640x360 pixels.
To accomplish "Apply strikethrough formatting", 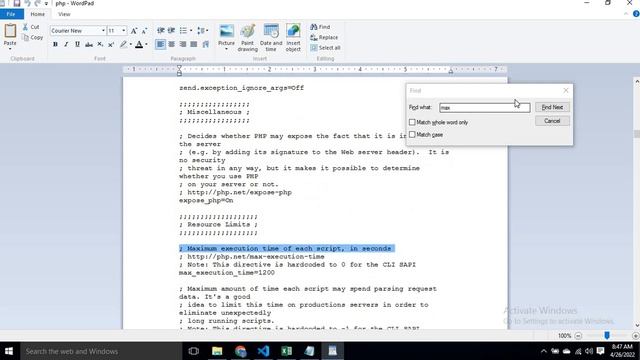I will [x=89, y=44].
